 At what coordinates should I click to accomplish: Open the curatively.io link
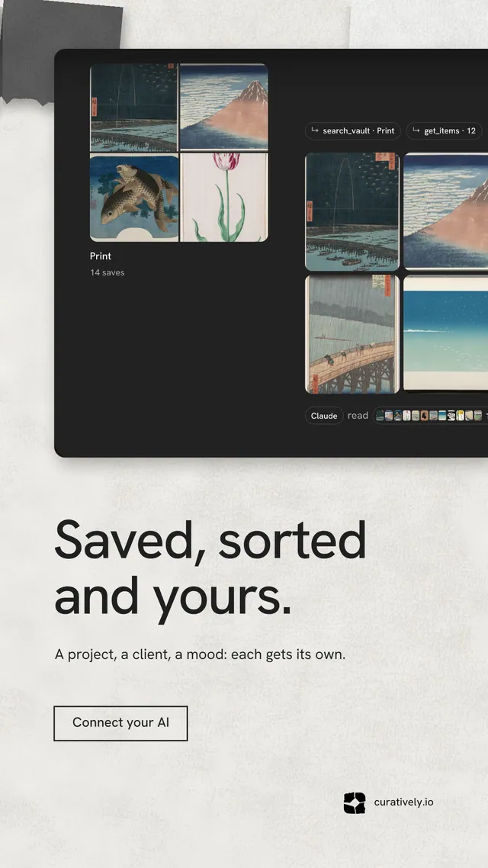pos(404,802)
